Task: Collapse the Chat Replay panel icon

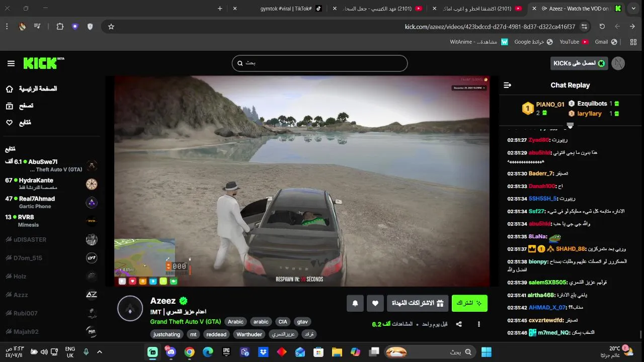Action: click(507, 85)
